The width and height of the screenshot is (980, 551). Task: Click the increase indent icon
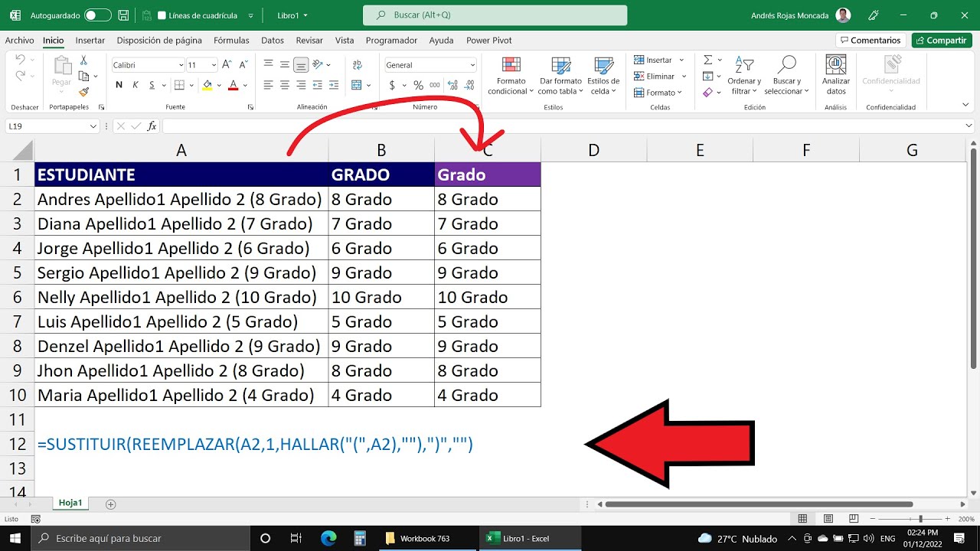pyautogui.click(x=335, y=85)
